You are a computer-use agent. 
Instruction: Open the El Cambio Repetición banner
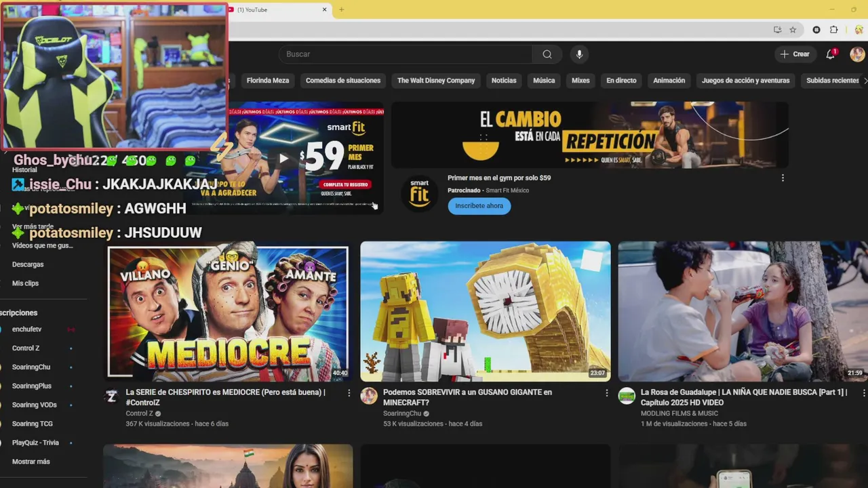point(590,135)
